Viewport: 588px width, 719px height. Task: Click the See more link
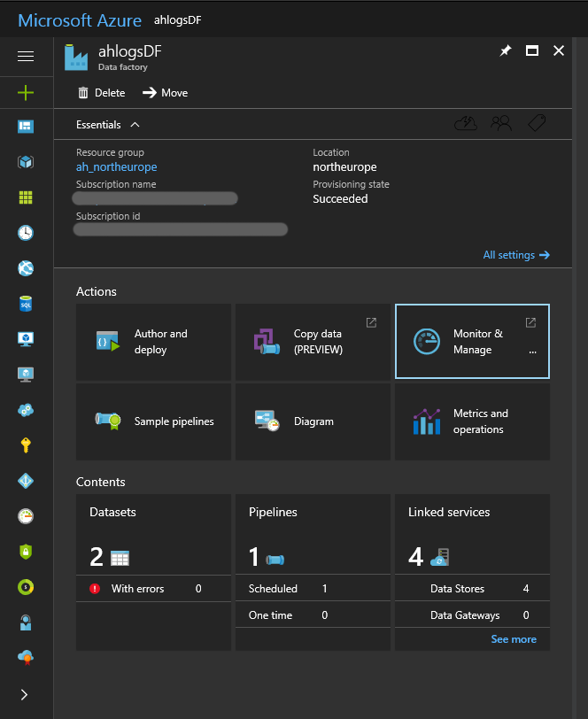click(514, 639)
